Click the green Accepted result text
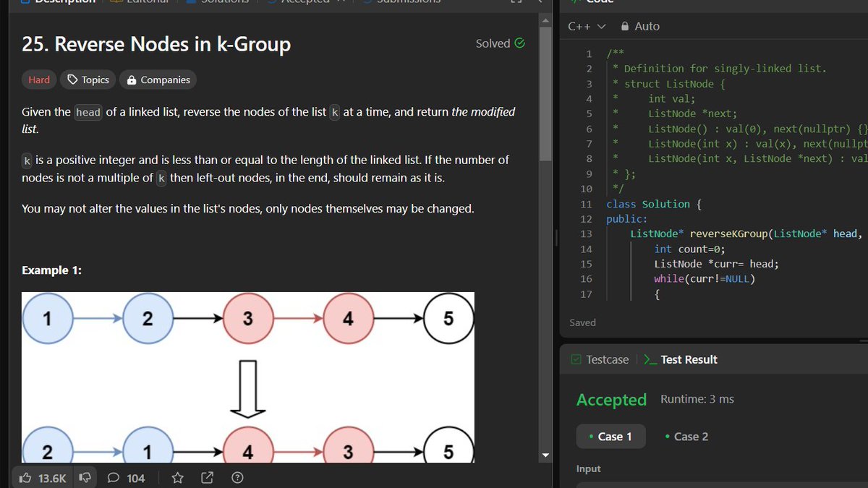Screen dimensions: 868x488 pyautogui.click(x=611, y=399)
